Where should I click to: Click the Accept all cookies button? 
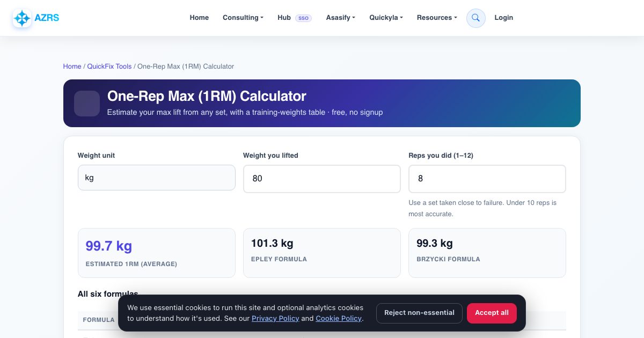[492, 313]
